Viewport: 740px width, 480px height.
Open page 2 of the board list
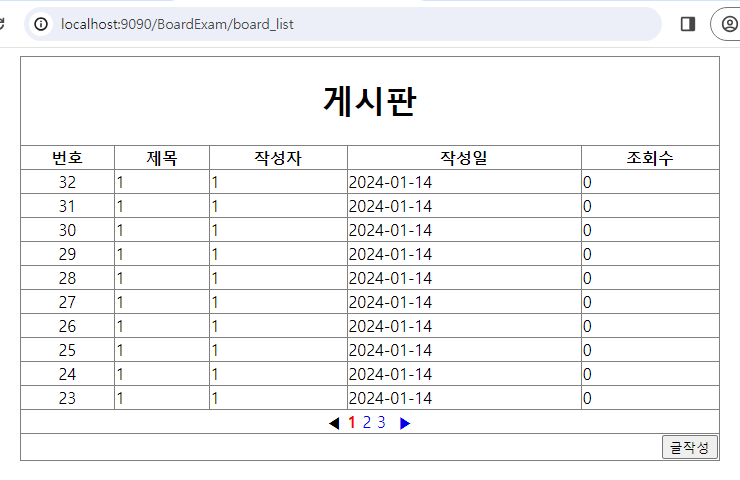(367, 422)
